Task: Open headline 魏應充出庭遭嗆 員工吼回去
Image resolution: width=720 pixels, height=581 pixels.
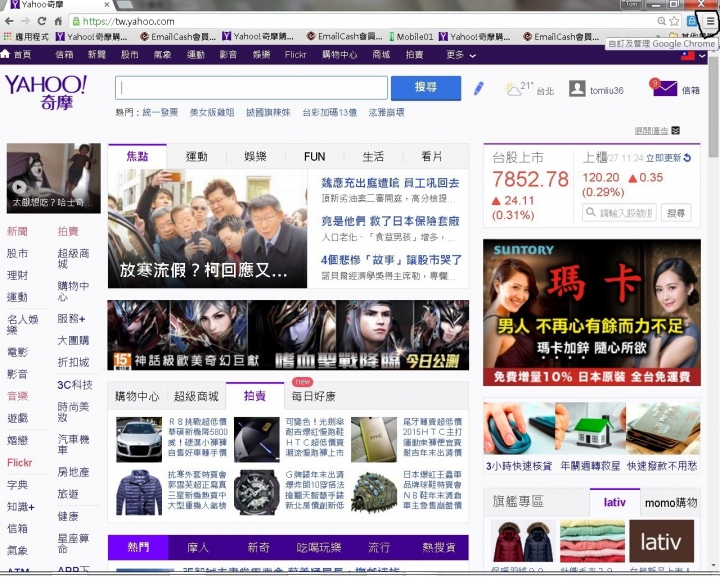Action: 390,183
